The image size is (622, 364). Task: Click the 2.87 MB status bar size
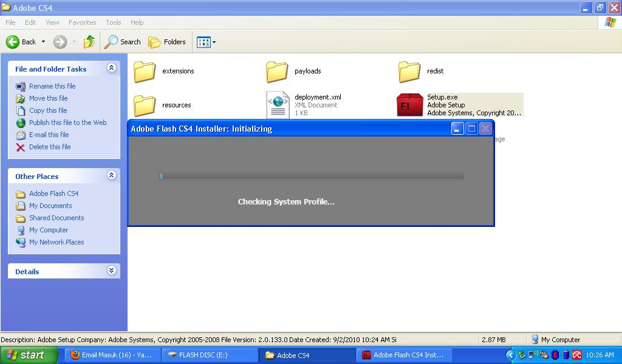(493, 340)
